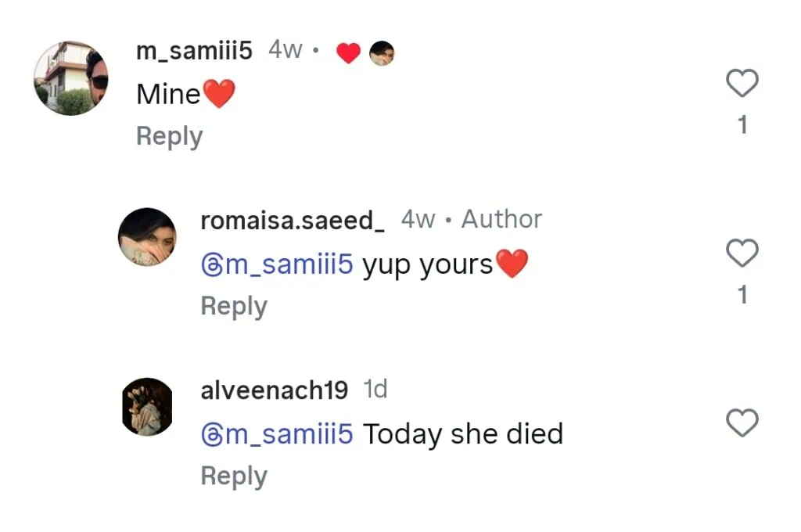Reply to m_samiii5's "Mine" comment
Viewport: 801px width, 532px height.
click(x=169, y=136)
